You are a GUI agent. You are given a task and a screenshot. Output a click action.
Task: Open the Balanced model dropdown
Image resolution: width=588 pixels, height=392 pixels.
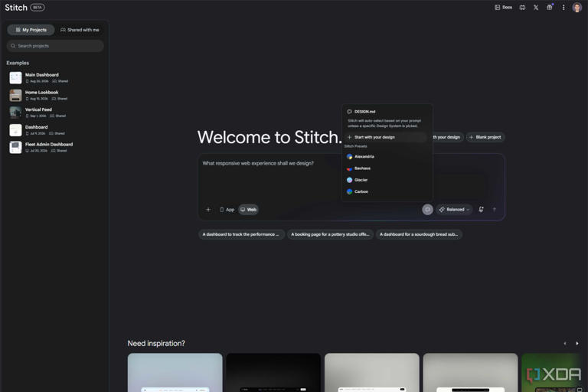coord(454,209)
